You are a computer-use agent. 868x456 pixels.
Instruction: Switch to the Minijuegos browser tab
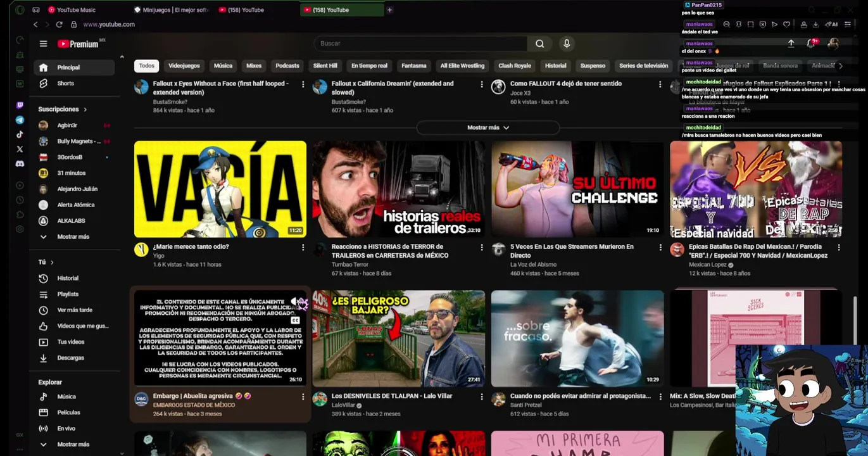(172, 10)
